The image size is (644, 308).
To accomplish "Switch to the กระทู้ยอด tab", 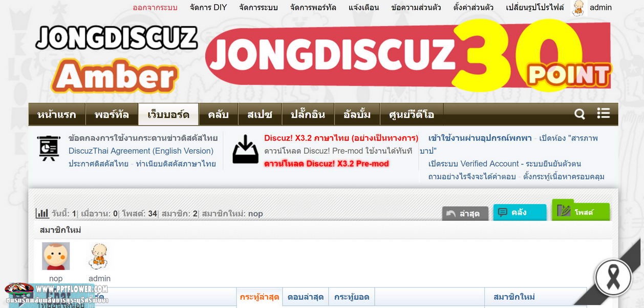I will click(352, 297).
